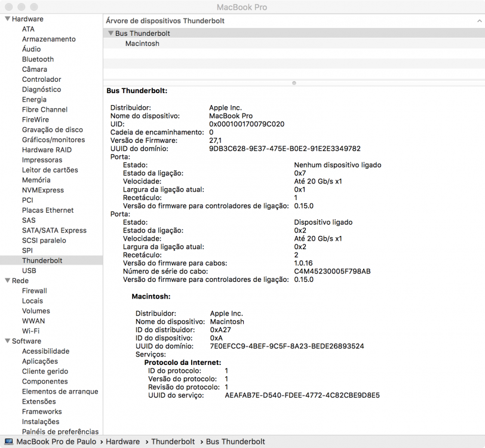
Task: Click the Protocolo da Internet heading
Action: (183, 363)
